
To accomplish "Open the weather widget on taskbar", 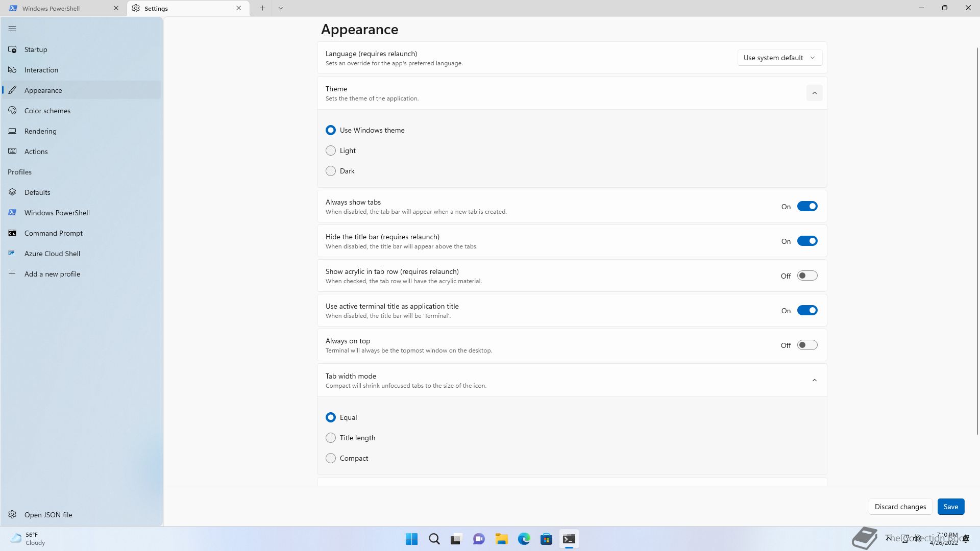I will tap(29, 539).
